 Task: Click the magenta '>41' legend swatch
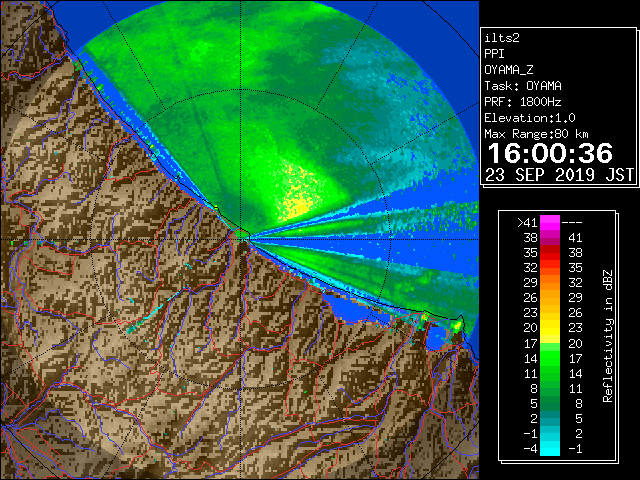[550, 222]
